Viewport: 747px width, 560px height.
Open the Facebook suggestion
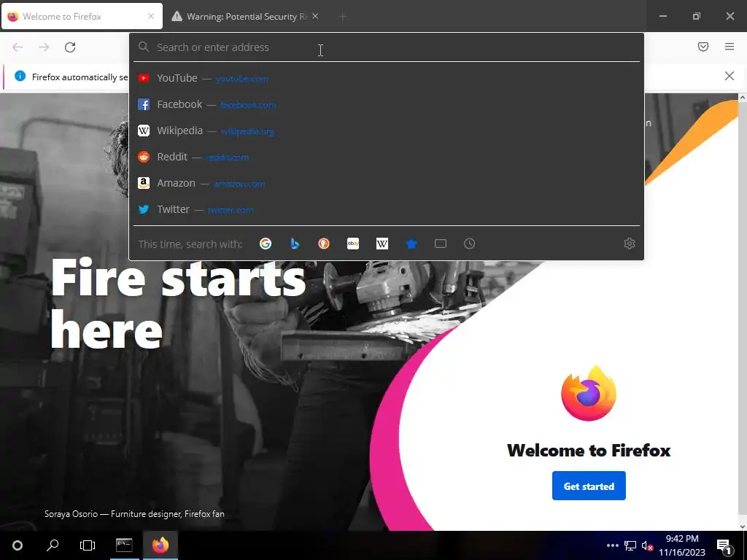(387, 104)
